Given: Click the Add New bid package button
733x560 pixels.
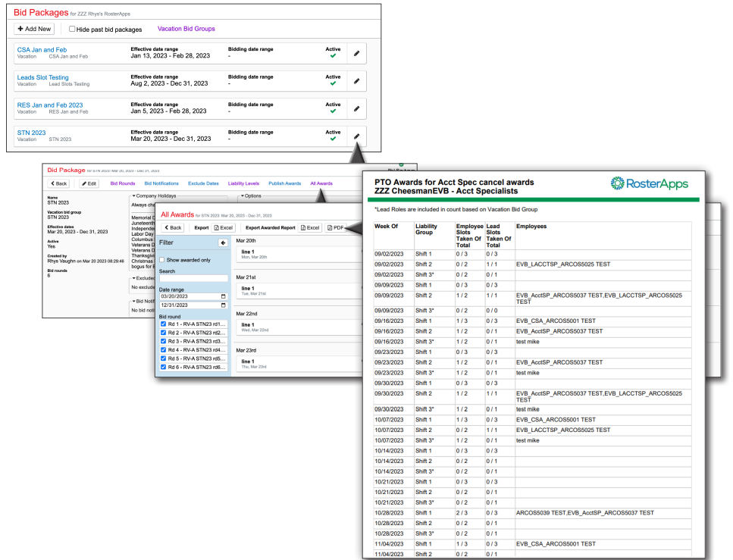Looking at the screenshot, I should [34, 29].
